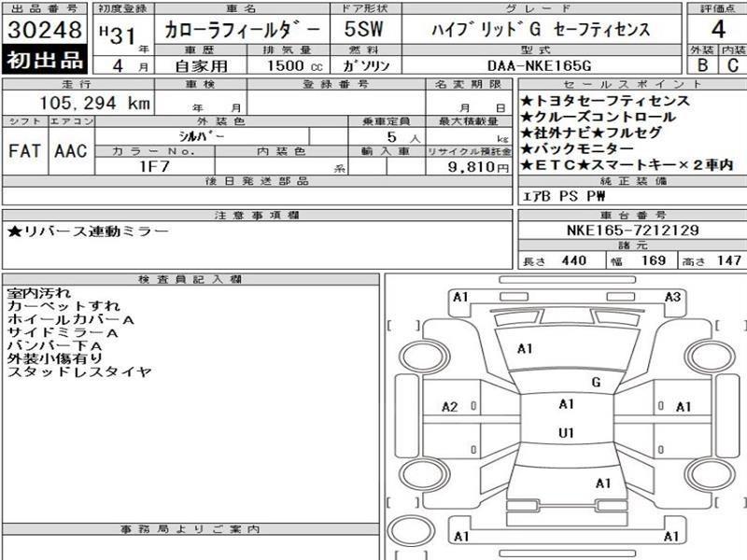Click the 車台番号 header
The height and width of the screenshot is (560, 747).
point(633,216)
